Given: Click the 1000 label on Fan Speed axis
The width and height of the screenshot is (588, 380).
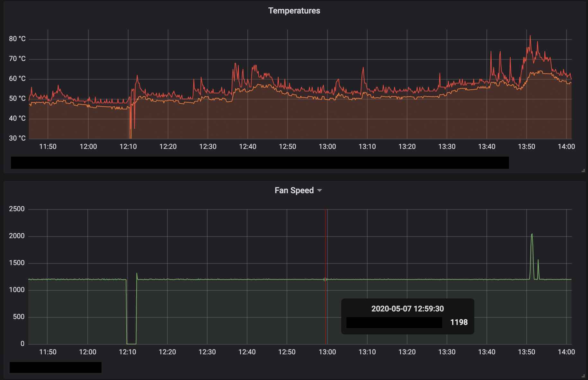Looking at the screenshot, I should (17, 290).
